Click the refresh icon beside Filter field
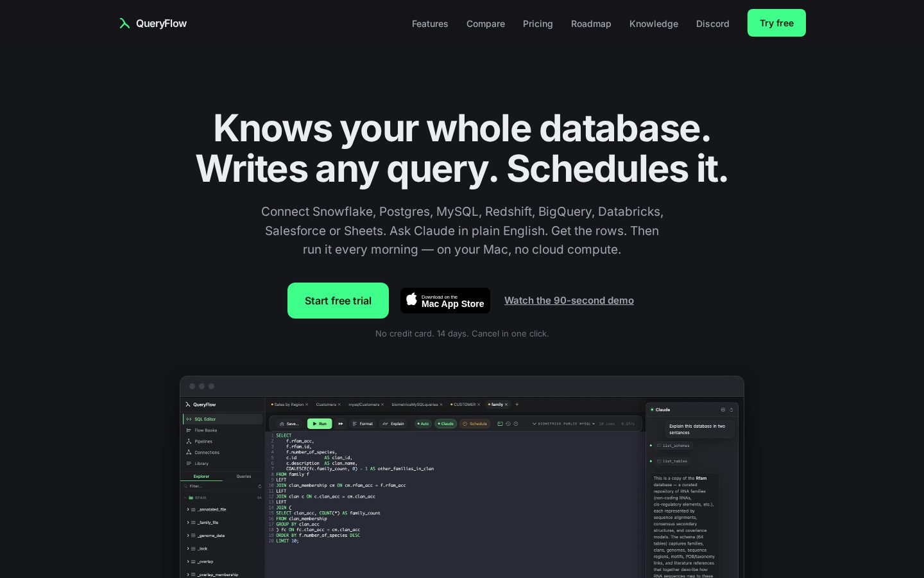 pyautogui.click(x=260, y=486)
